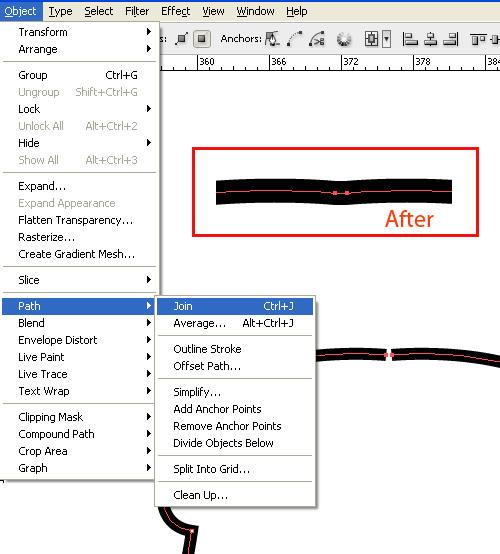Choose Divide Objects Below

235,443
